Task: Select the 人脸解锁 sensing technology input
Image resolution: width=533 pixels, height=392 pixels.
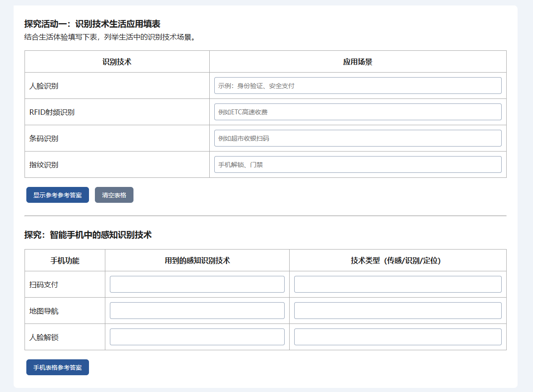Action: click(x=197, y=337)
